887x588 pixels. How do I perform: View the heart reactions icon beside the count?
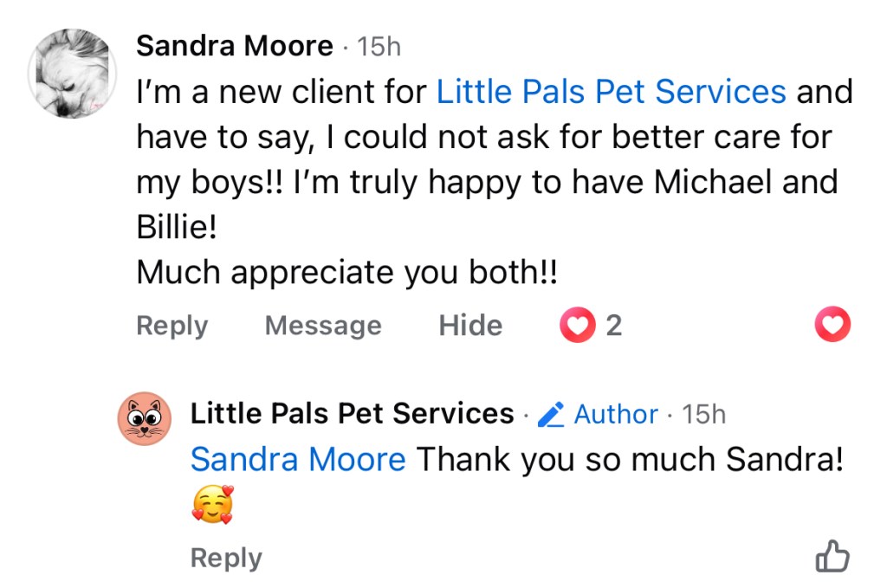pyautogui.click(x=578, y=326)
